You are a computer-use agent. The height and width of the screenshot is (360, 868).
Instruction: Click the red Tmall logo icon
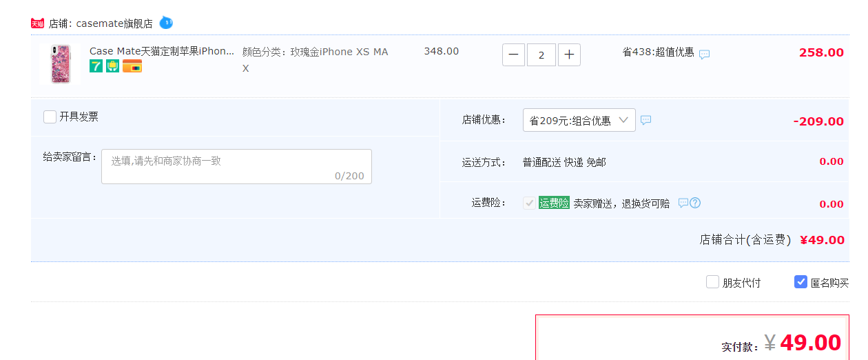37,23
